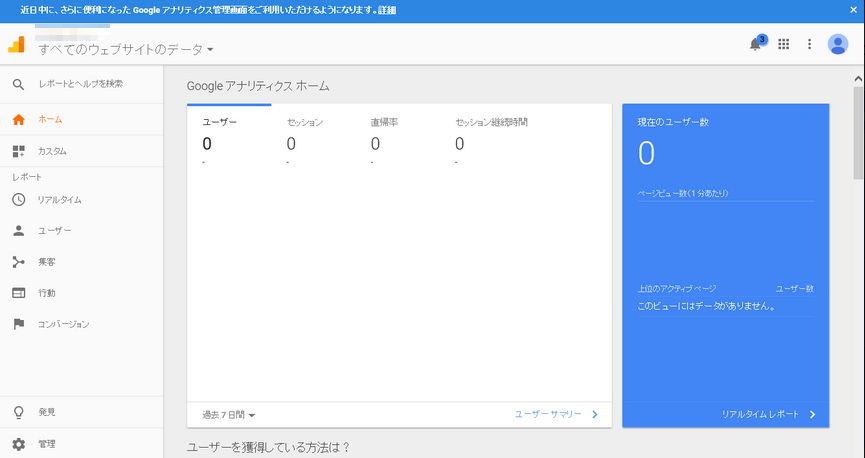Image resolution: width=865 pixels, height=458 pixels.
Task: Click the orange home icon
Action: (19, 119)
